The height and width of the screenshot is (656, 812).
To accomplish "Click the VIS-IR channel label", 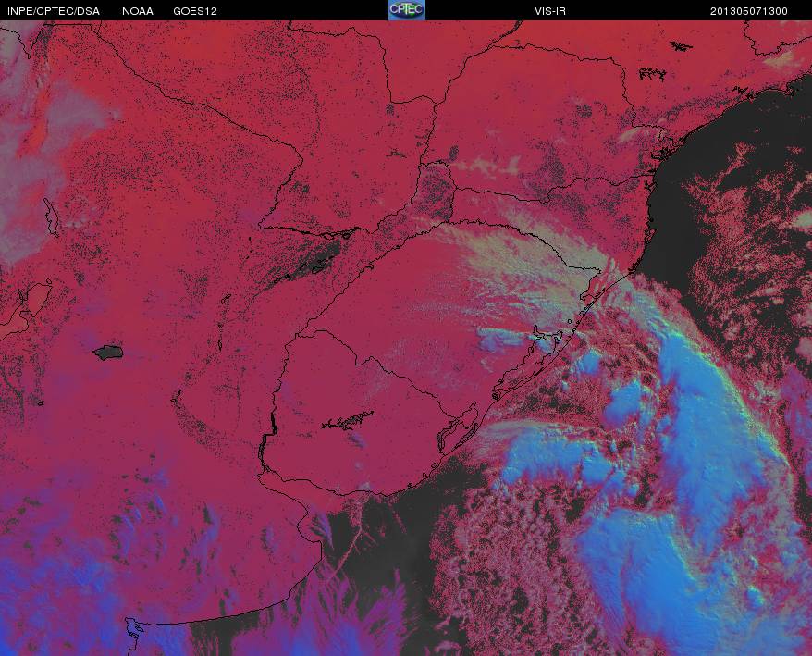I will (x=550, y=11).
